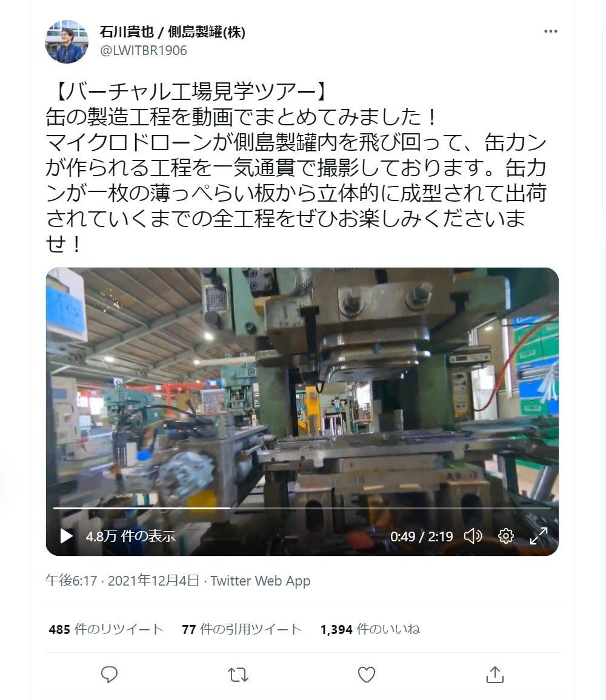
Task: Click the reply speech bubble icon
Action: (x=109, y=674)
